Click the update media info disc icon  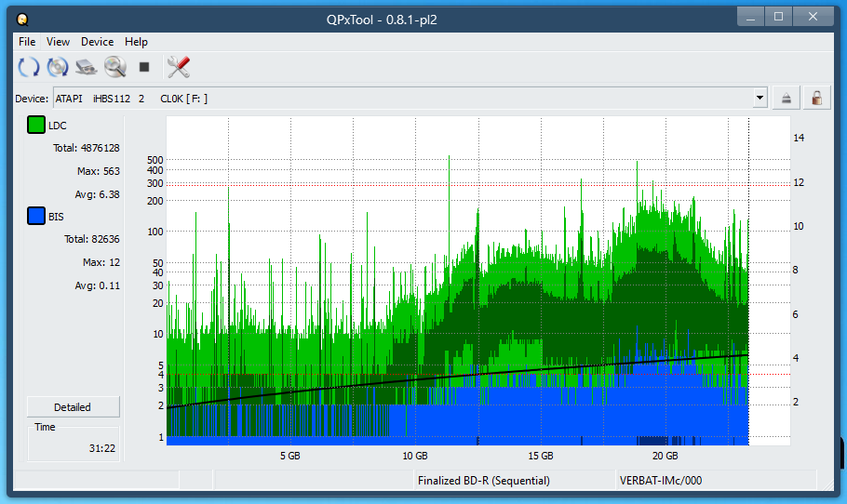tap(58, 67)
